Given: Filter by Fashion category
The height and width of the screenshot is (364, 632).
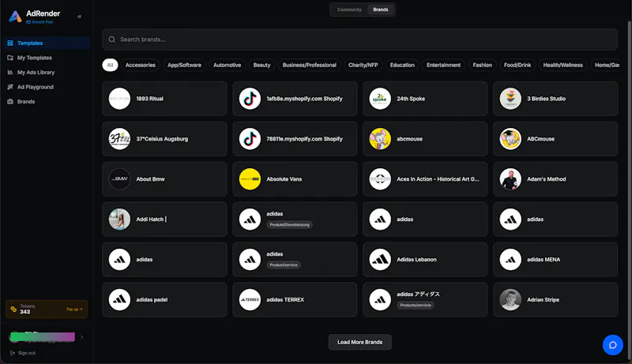Looking at the screenshot, I should point(483,65).
